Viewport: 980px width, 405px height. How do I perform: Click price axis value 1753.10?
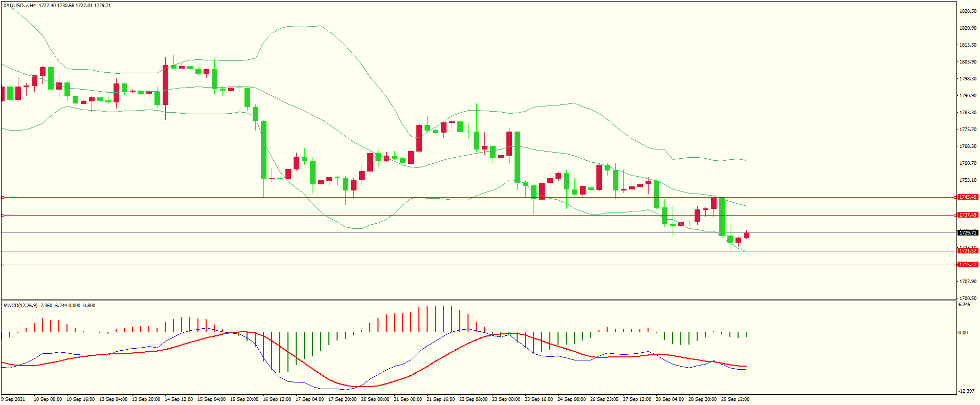click(968, 180)
